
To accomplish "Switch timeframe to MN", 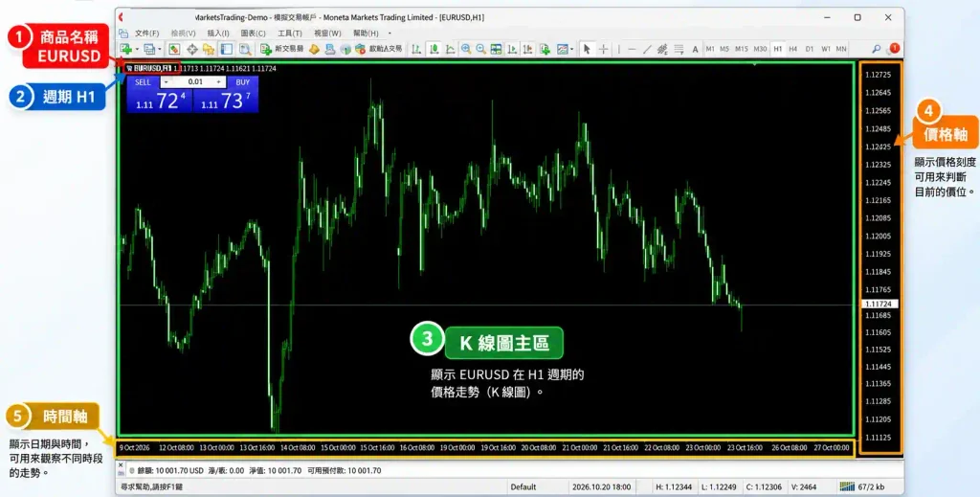I will click(841, 49).
